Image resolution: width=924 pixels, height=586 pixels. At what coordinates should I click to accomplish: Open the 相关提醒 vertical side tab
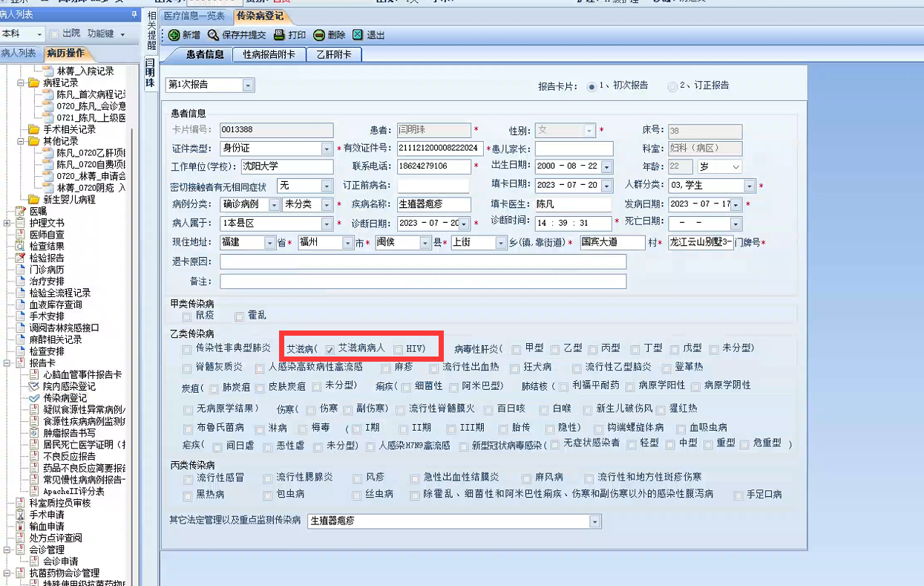151,30
